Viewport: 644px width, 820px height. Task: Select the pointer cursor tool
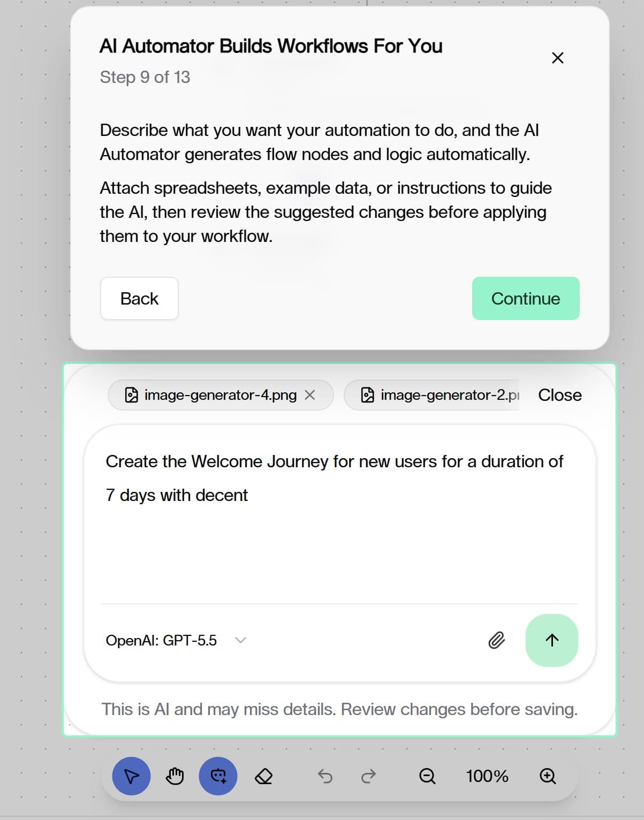click(131, 776)
